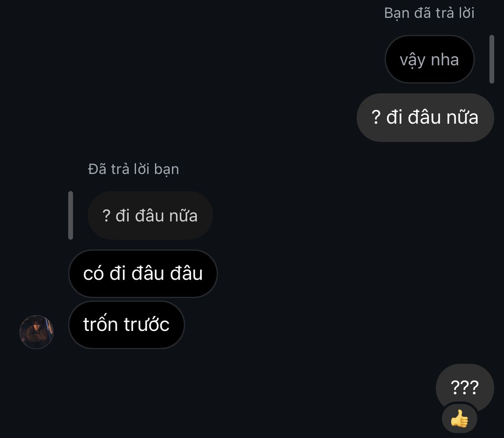Image resolution: width=504 pixels, height=438 pixels.
Task: Tap the word "trước" in the received message
Action: click(146, 324)
